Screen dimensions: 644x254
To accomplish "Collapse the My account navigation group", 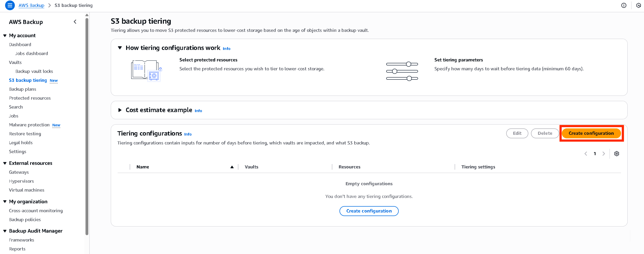I will click(5, 36).
